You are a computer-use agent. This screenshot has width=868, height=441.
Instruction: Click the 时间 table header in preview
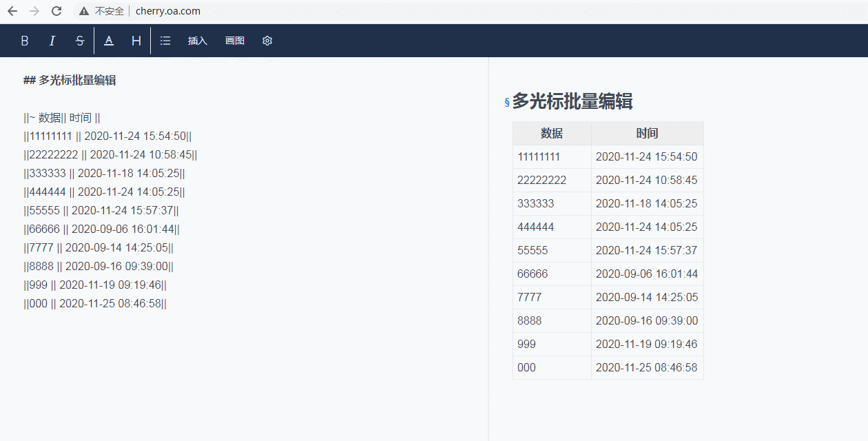coord(647,134)
